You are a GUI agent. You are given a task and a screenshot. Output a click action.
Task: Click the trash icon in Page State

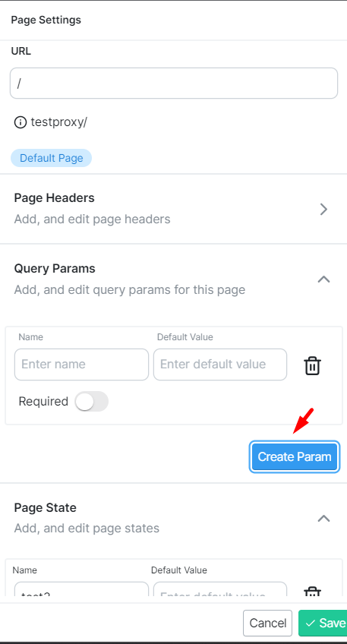tap(312, 592)
